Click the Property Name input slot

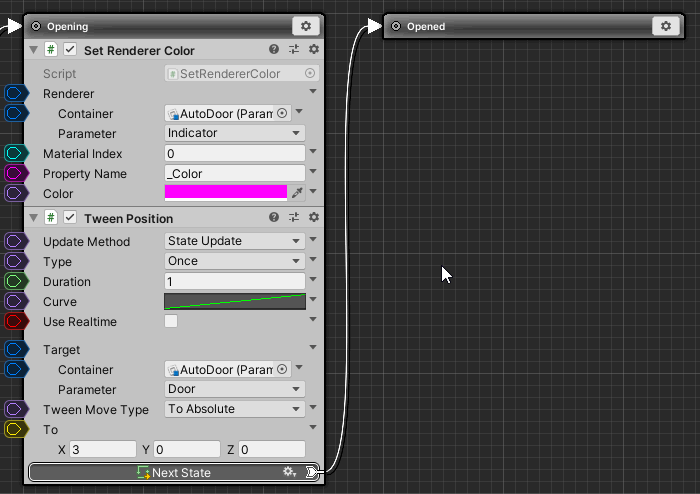[x=16, y=173]
